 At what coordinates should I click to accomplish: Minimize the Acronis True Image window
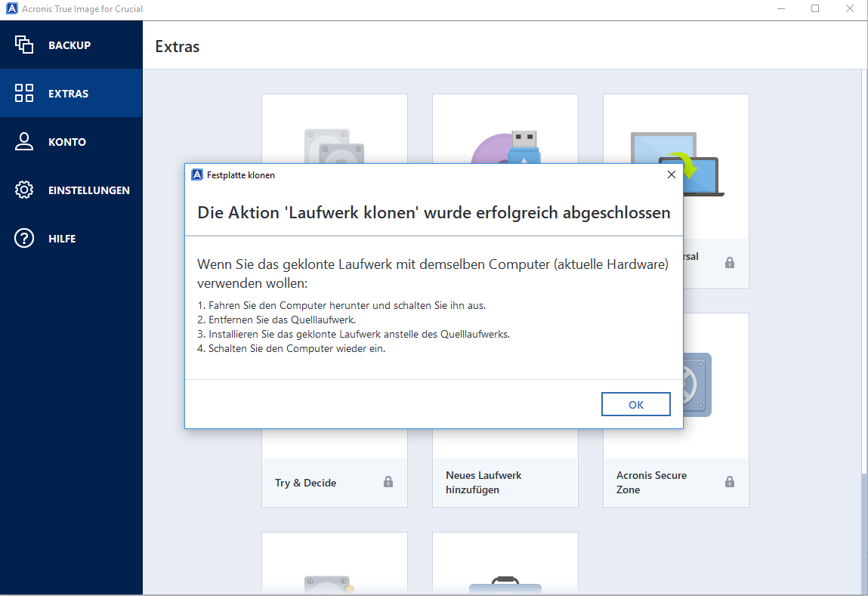point(781,8)
